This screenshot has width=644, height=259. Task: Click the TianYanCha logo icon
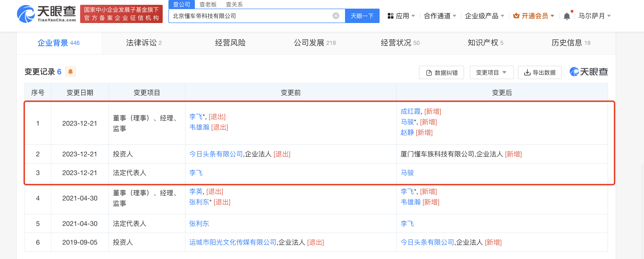point(26,14)
